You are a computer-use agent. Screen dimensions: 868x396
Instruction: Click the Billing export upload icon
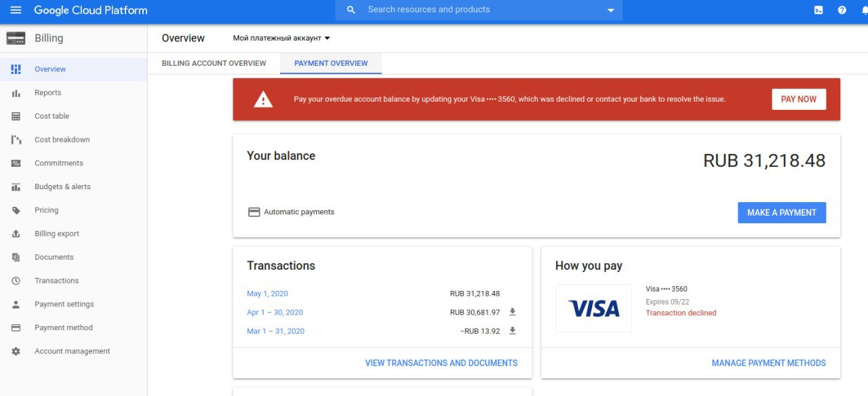[x=16, y=234]
